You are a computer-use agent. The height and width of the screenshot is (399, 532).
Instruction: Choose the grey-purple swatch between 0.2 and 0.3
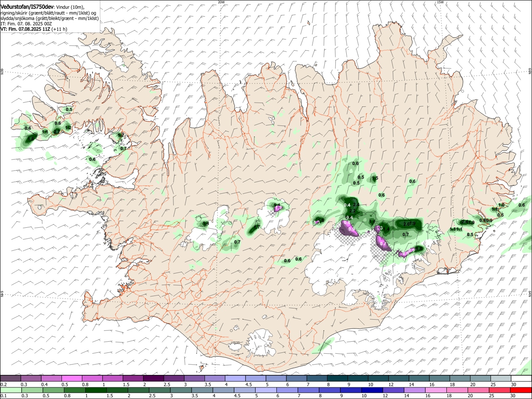pos(11,378)
